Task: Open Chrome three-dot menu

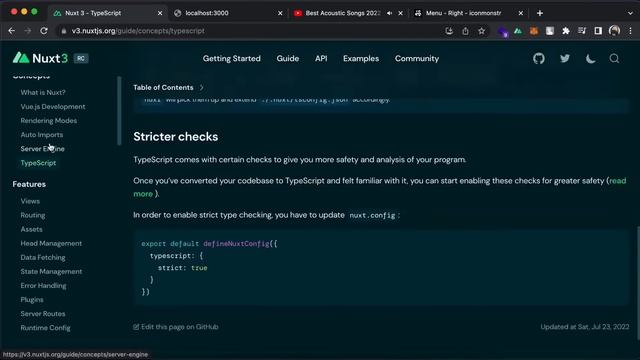Action: [x=630, y=31]
